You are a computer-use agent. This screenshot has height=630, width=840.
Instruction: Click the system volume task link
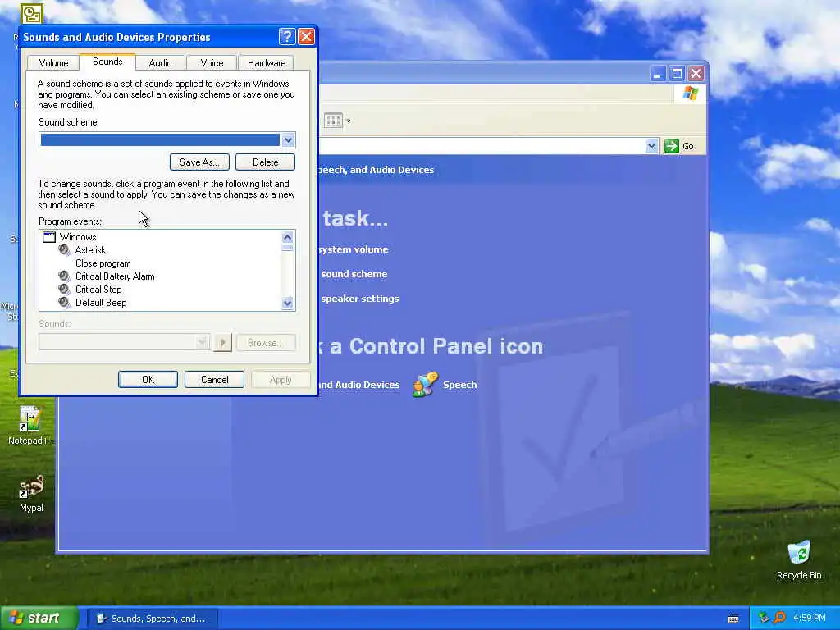tap(354, 249)
